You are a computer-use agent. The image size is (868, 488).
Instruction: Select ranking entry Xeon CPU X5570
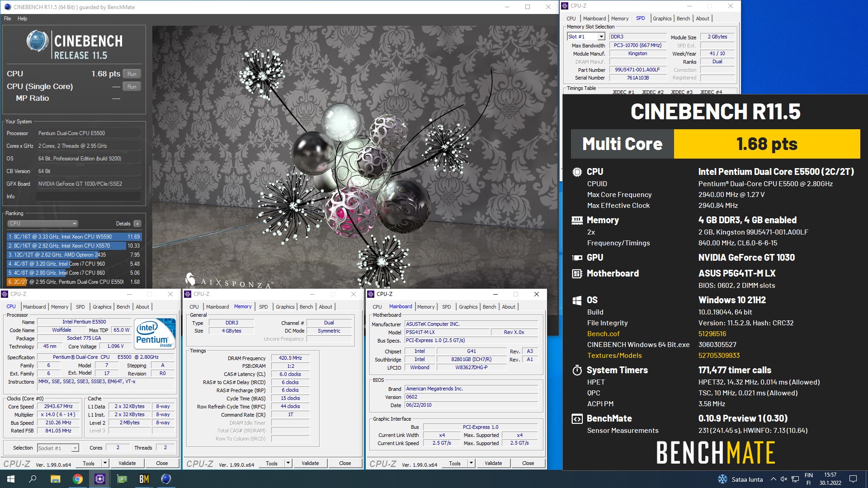click(74, 246)
